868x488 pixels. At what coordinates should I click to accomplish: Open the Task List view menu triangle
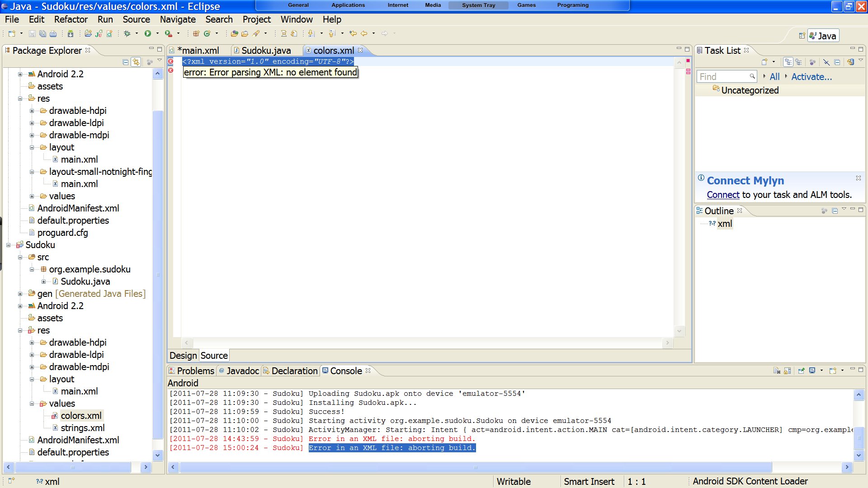[x=860, y=61]
